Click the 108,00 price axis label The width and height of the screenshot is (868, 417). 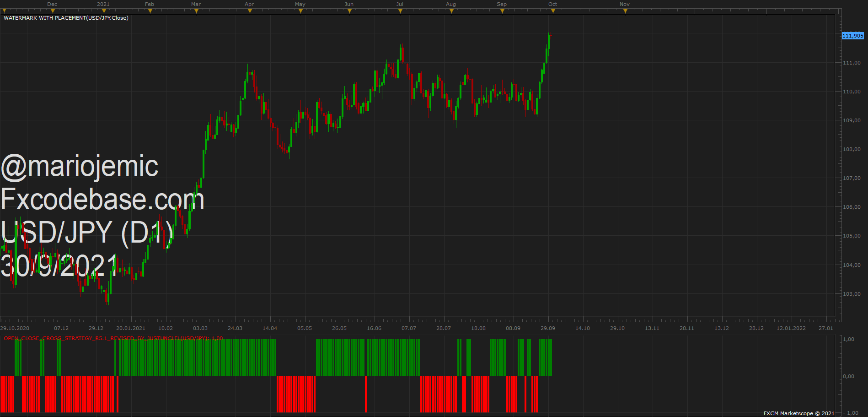coord(852,149)
